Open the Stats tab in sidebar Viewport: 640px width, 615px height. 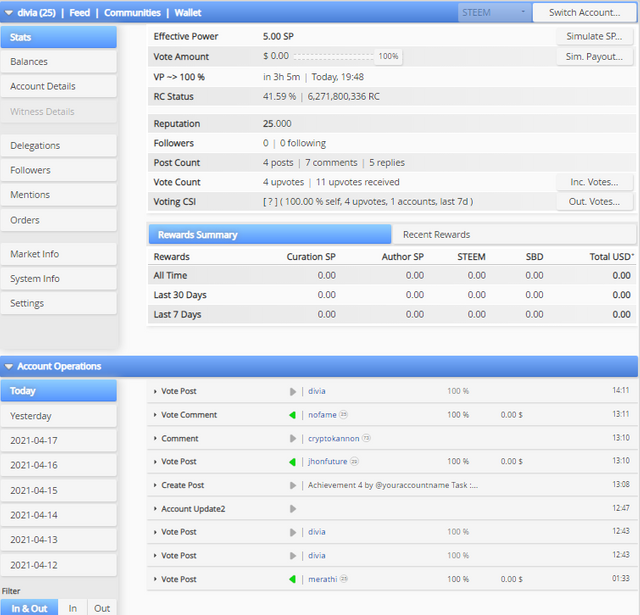[x=59, y=37]
